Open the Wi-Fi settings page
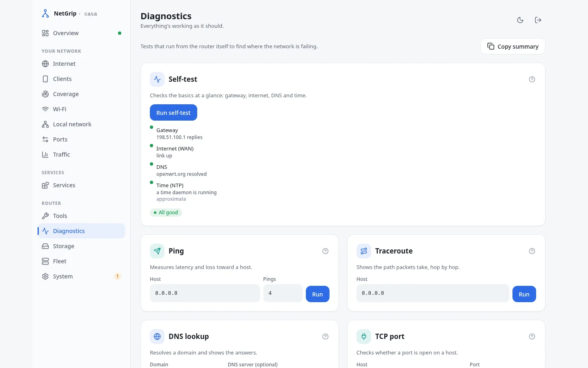588x368 pixels. point(82,109)
